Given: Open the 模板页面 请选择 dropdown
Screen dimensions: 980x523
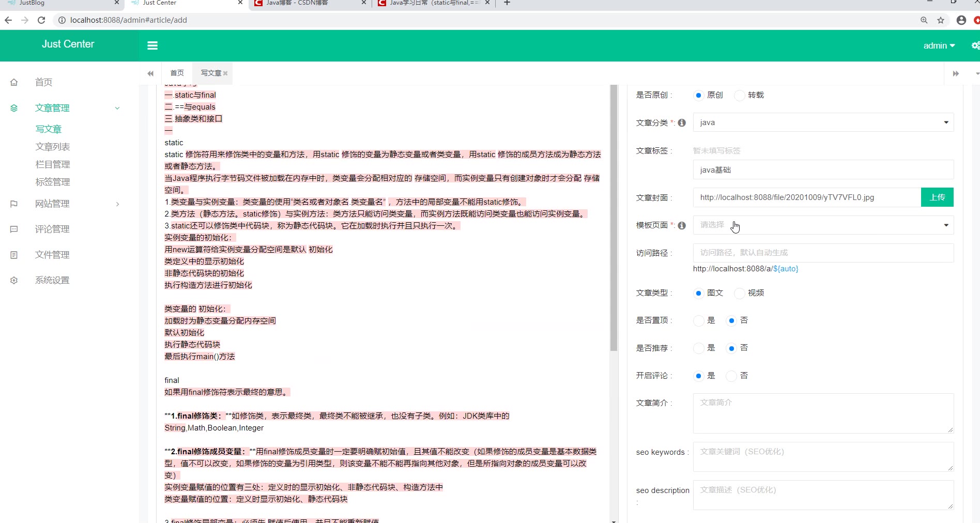Looking at the screenshot, I should click(823, 225).
